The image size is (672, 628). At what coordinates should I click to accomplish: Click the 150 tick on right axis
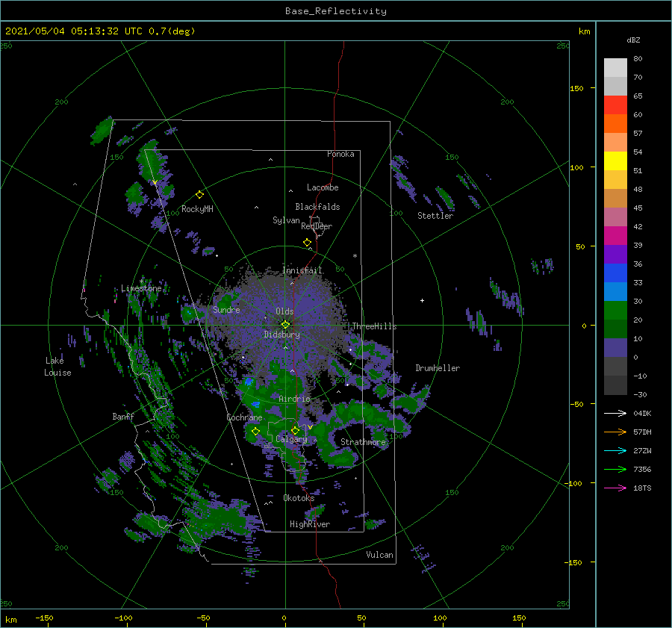pos(576,88)
